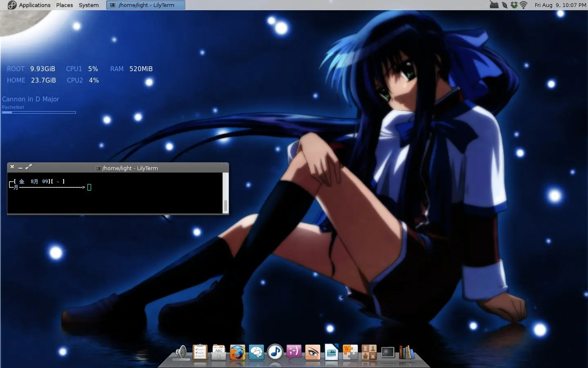Open the System menu

point(89,5)
